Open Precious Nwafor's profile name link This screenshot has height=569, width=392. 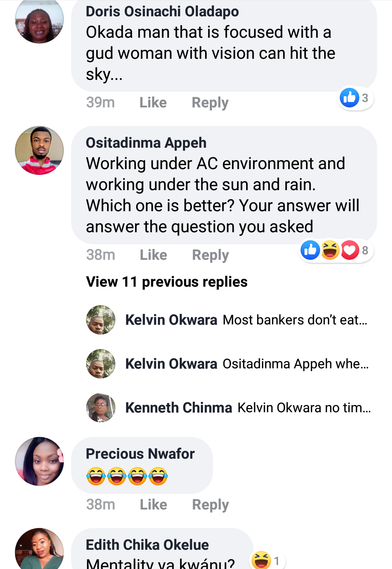(140, 454)
